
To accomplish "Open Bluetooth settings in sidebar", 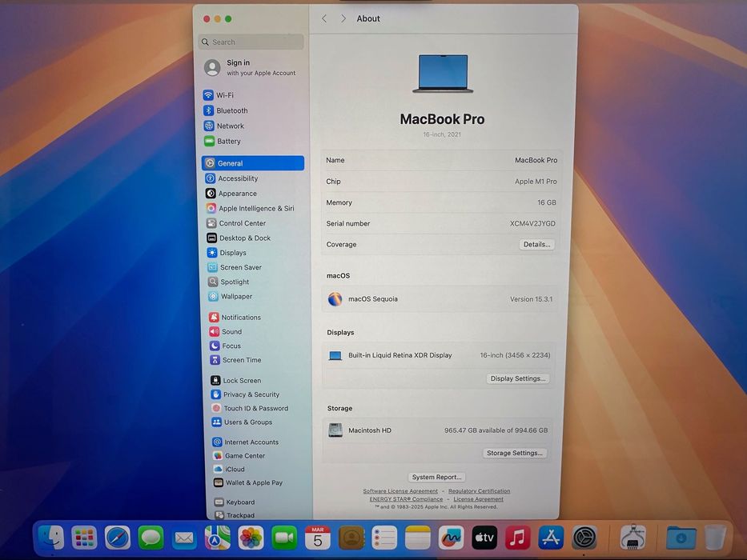I will click(225, 110).
